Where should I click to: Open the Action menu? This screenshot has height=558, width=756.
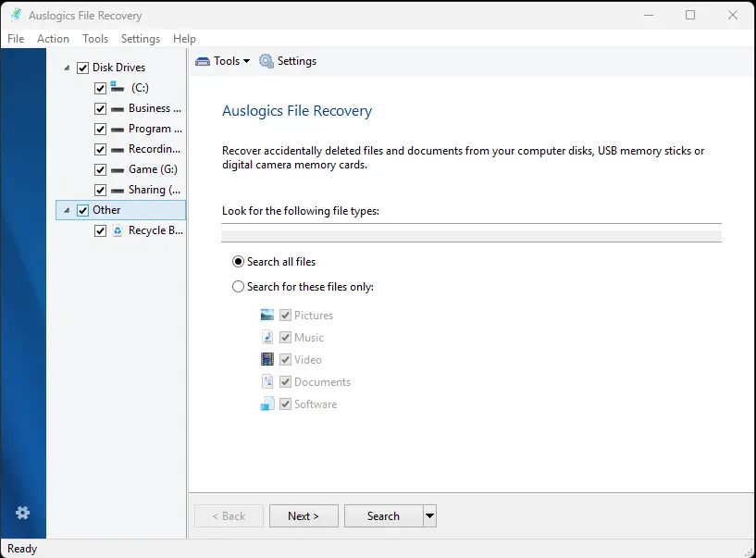(53, 39)
